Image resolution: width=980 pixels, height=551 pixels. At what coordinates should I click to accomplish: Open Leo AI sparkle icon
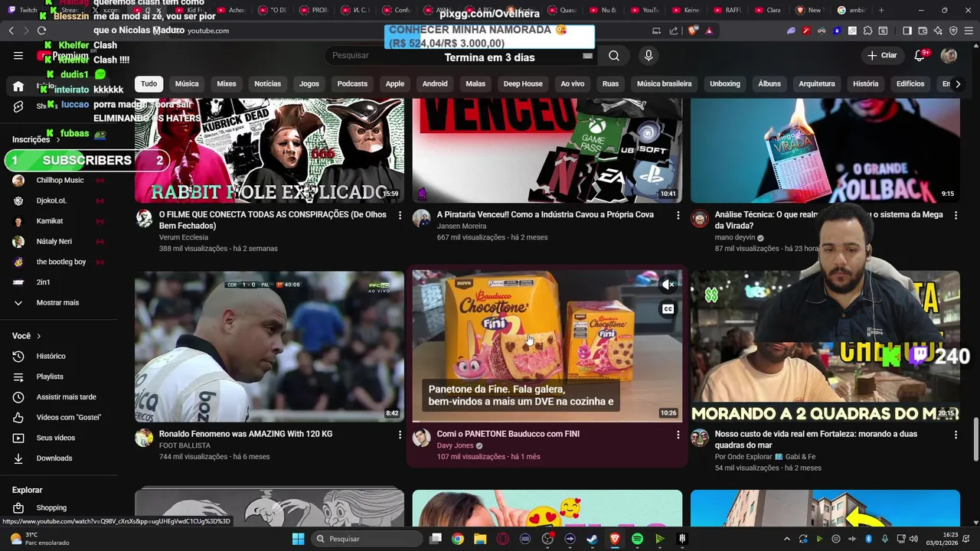(x=939, y=31)
